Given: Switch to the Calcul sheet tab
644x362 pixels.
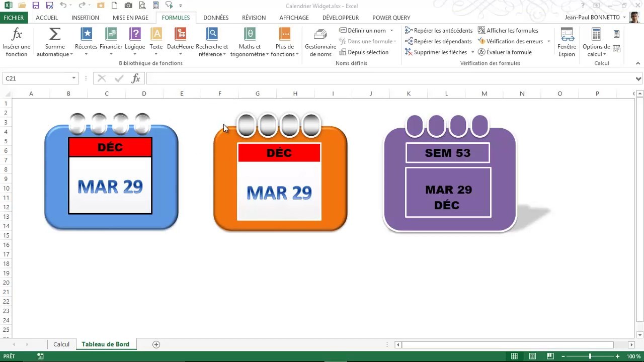Looking at the screenshot, I should pyautogui.click(x=61, y=344).
